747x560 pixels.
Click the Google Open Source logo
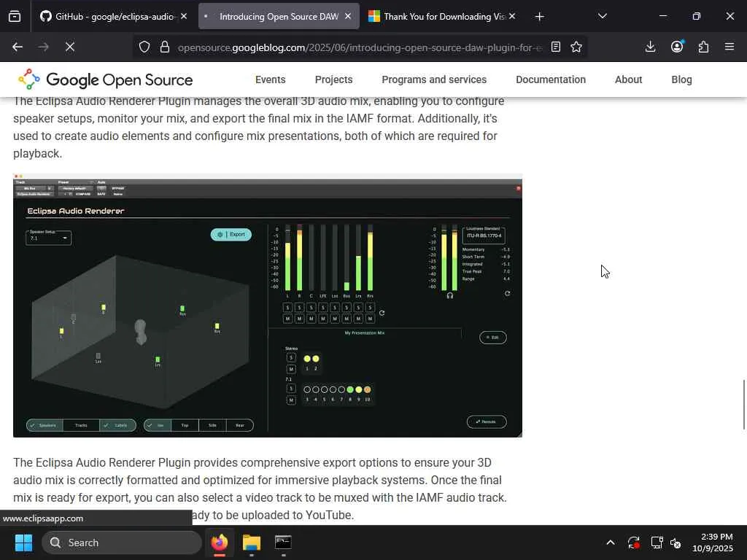(x=105, y=79)
